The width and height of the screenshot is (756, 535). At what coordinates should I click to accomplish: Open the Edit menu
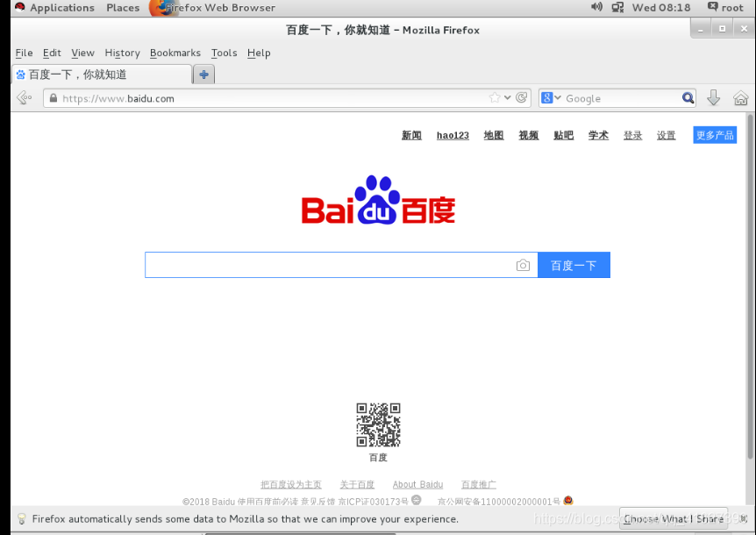point(52,53)
